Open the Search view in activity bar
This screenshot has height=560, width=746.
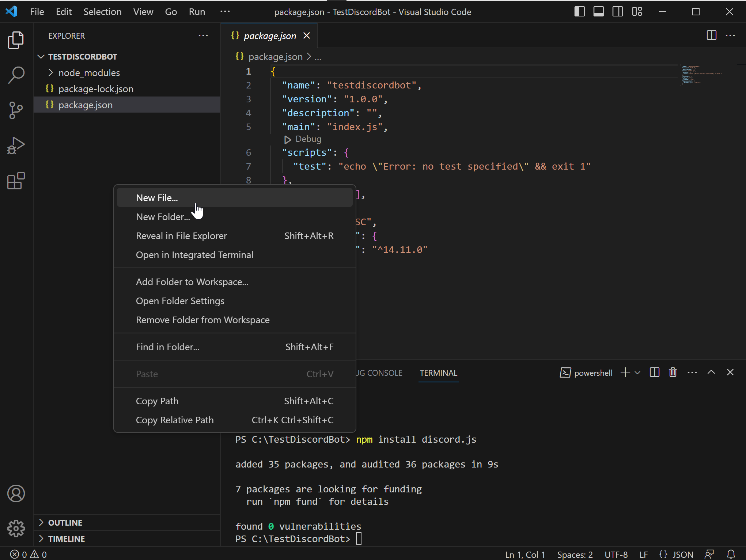coord(16,75)
